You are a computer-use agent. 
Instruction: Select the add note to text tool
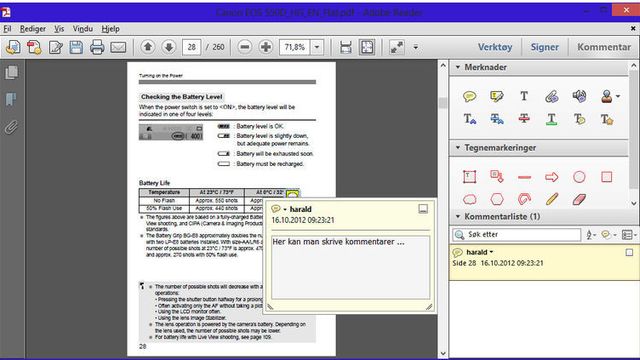click(579, 119)
